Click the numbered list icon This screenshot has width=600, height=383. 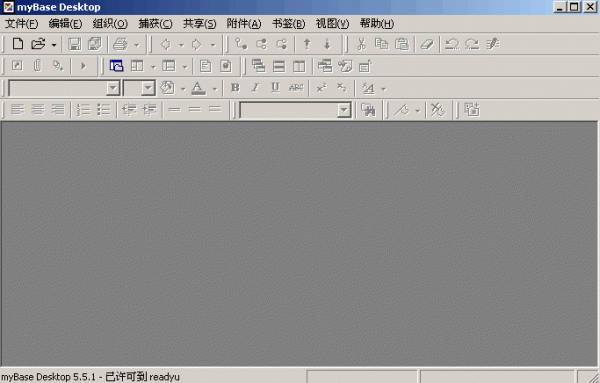pos(83,110)
